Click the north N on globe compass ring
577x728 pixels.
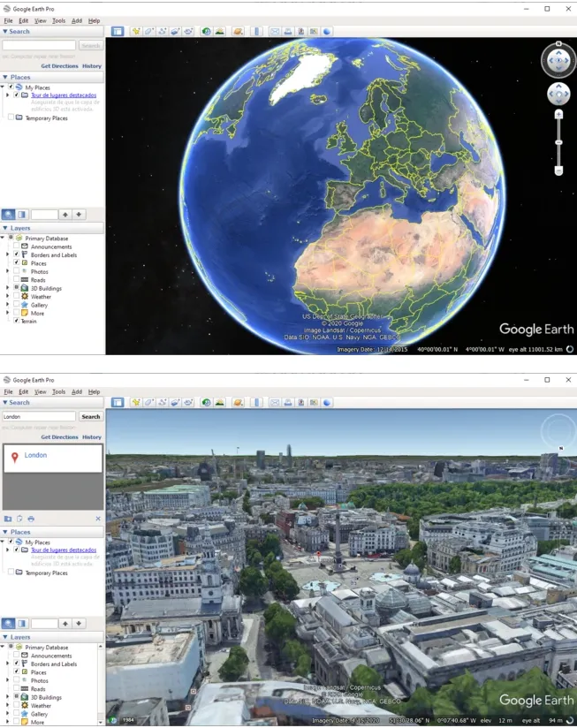(559, 43)
